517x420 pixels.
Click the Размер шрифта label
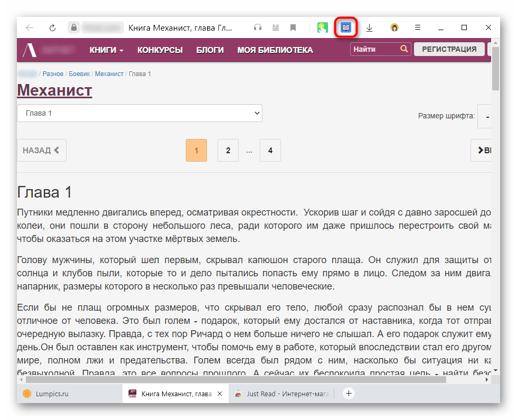446,116
